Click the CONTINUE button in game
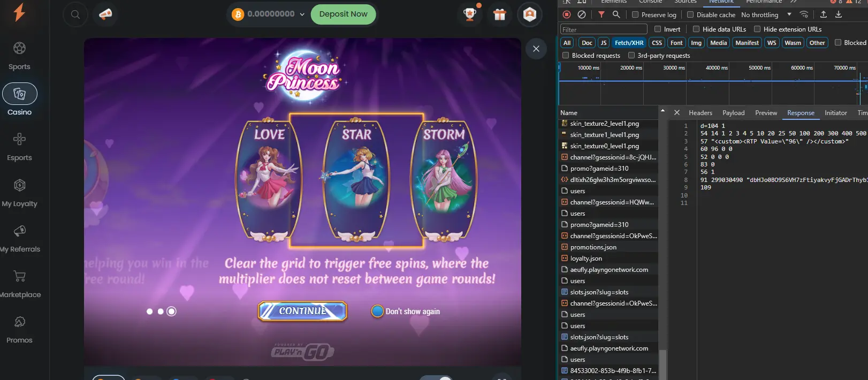 302,311
